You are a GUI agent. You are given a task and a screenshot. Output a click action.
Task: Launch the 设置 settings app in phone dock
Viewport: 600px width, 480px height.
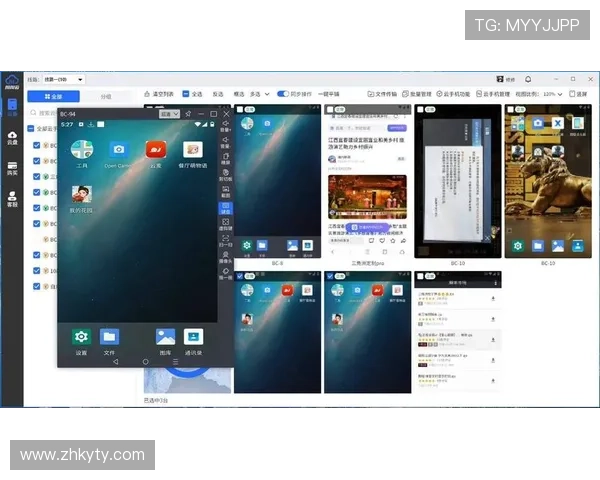pyautogui.click(x=81, y=338)
